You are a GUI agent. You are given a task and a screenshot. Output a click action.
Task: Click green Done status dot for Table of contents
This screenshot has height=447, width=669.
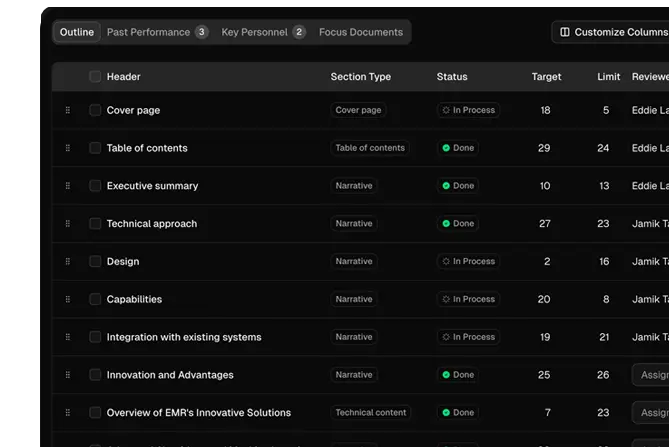pos(446,148)
